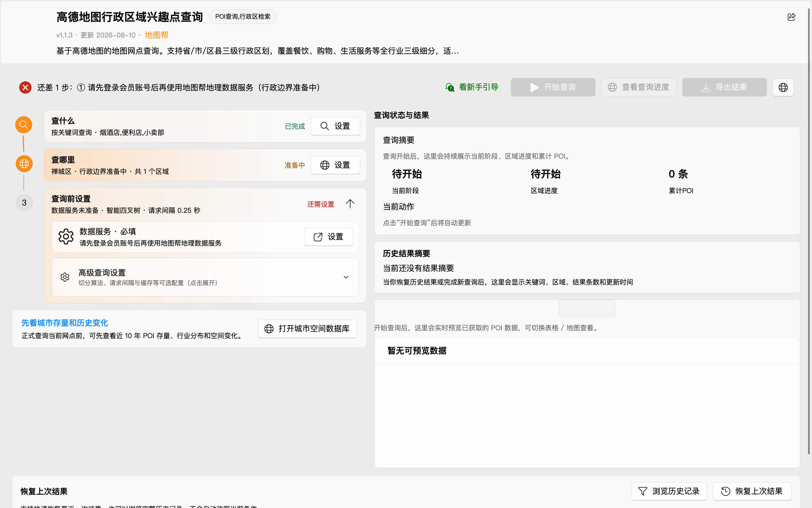The image size is (812, 508).
Task: Click the 开始查询 start query button
Action: click(x=553, y=87)
